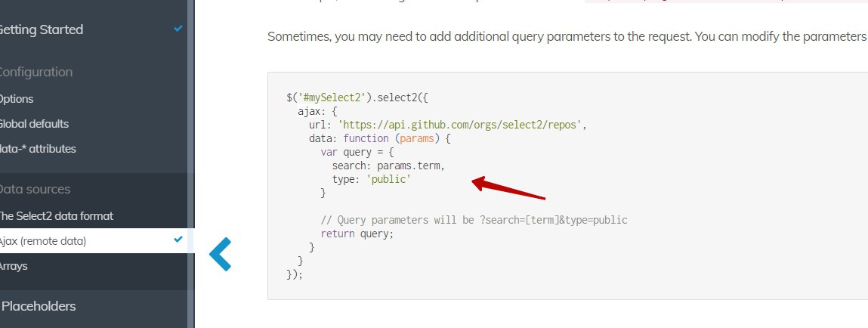Collapse the Data sources sidebar group
868x328 pixels.
(34, 189)
